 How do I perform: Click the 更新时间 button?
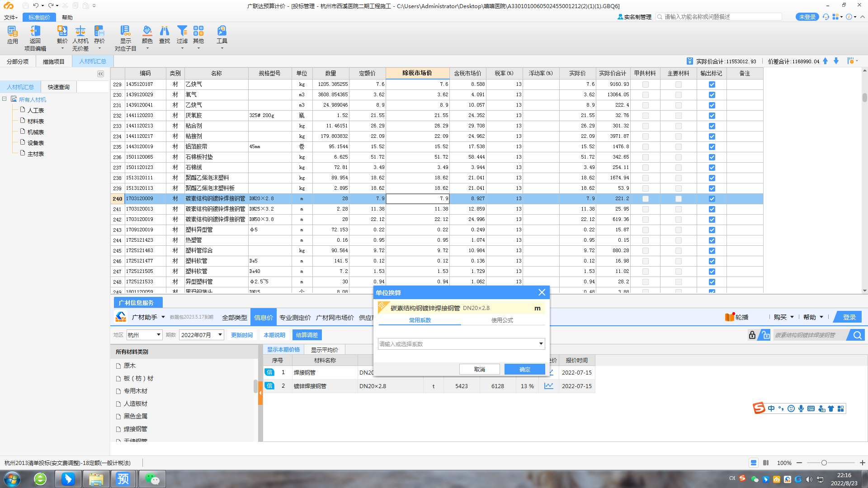[242, 335]
